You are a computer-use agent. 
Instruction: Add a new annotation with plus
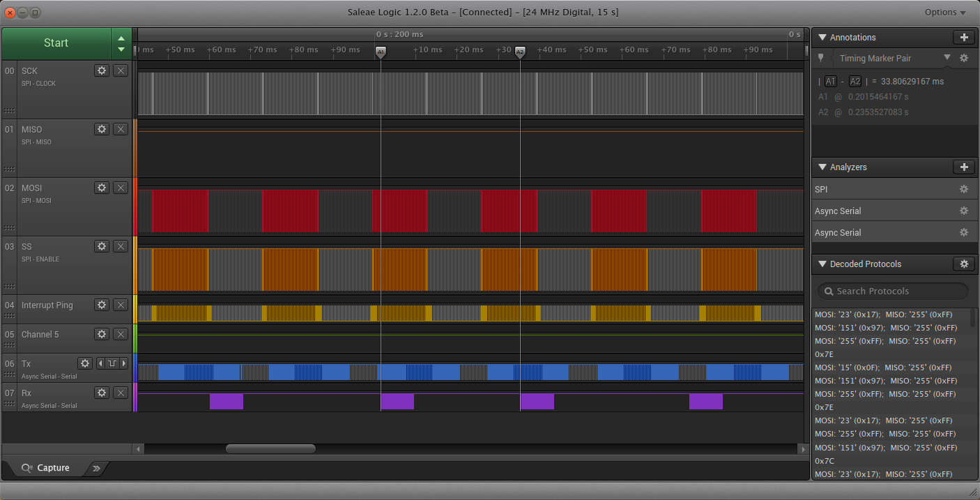(x=964, y=38)
